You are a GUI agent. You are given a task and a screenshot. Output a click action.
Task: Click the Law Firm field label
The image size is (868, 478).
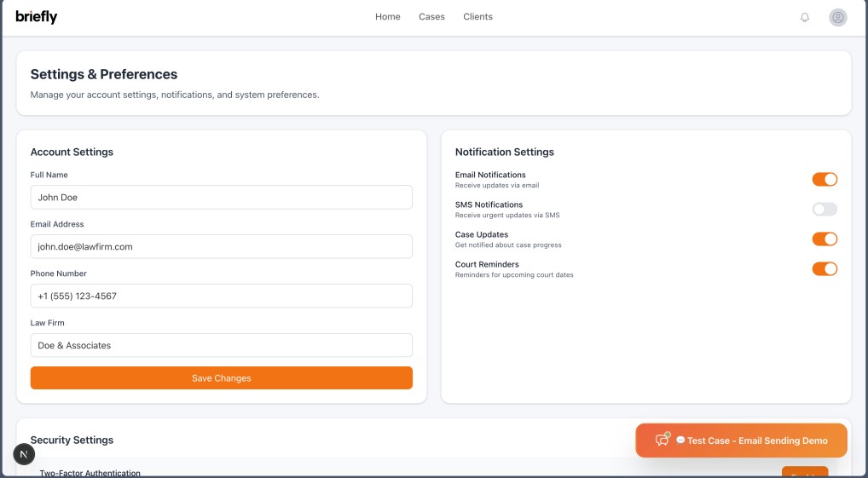tap(48, 323)
